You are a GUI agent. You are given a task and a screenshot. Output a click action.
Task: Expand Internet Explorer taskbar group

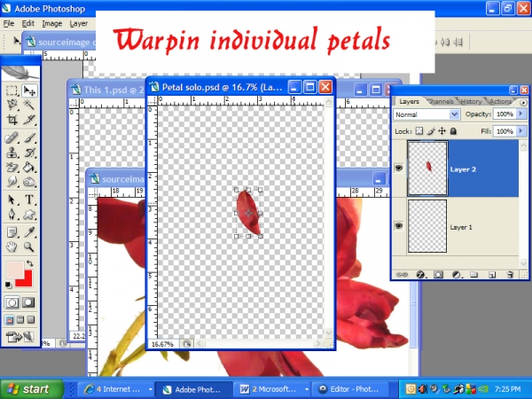pyautogui.click(x=150, y=389)
